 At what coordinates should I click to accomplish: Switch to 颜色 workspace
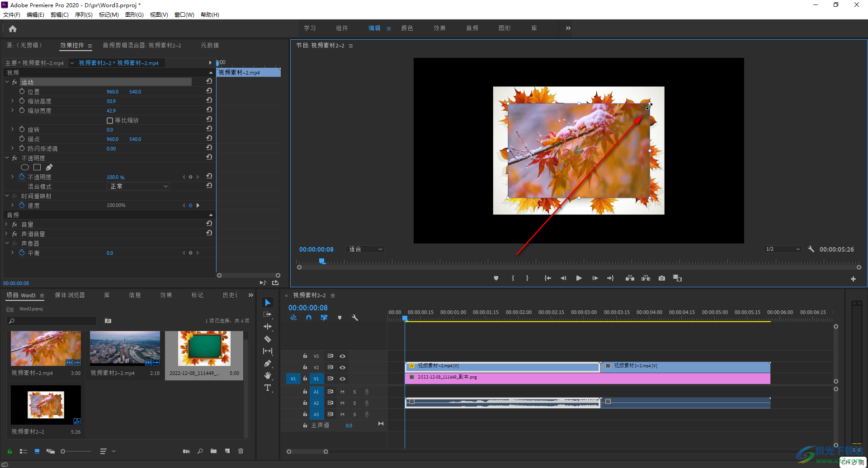[x=407, y=28]
